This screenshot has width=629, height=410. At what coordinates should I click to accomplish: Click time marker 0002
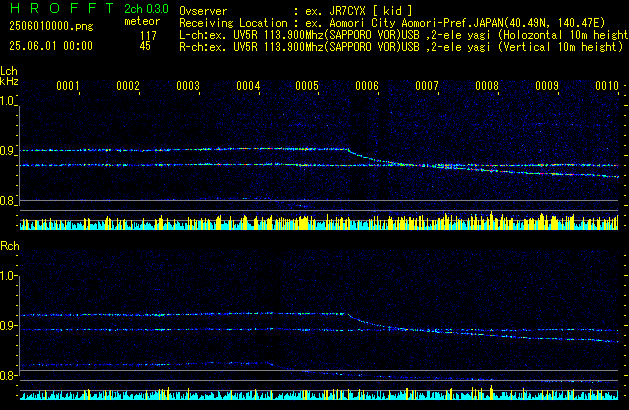(x=128, y=86)
